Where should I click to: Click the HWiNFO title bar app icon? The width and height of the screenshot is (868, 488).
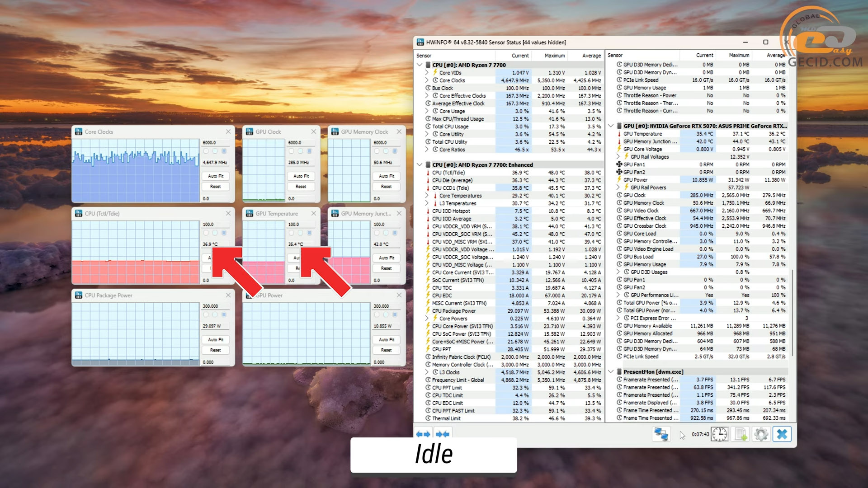(x=420, y=42)
